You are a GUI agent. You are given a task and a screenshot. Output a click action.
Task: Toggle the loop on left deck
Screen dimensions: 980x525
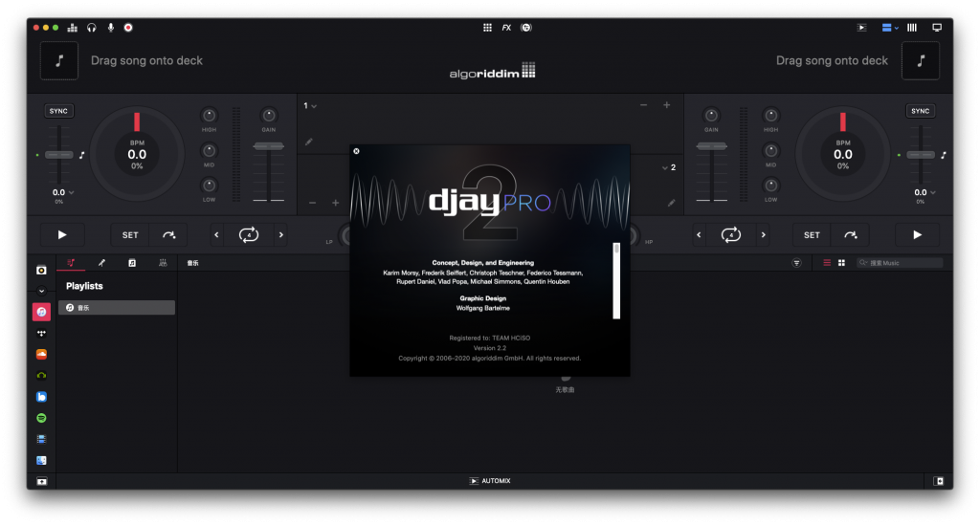pos(249,234)
